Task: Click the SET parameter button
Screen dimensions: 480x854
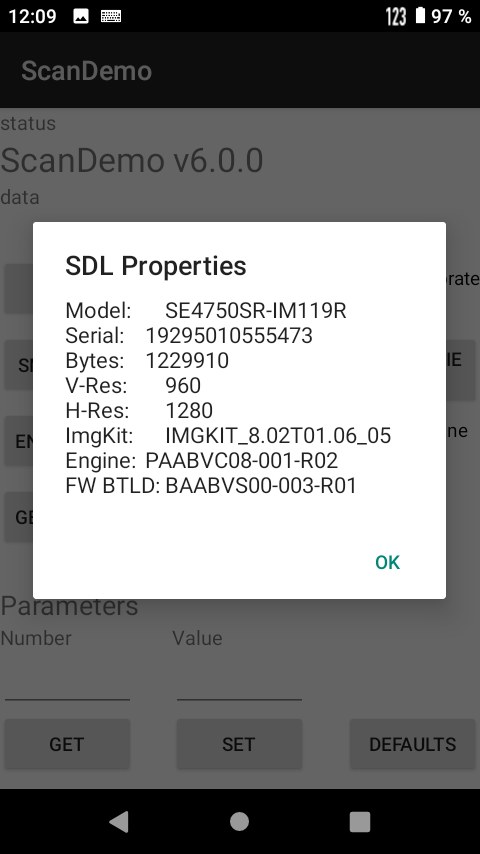Action: [239, 744]
